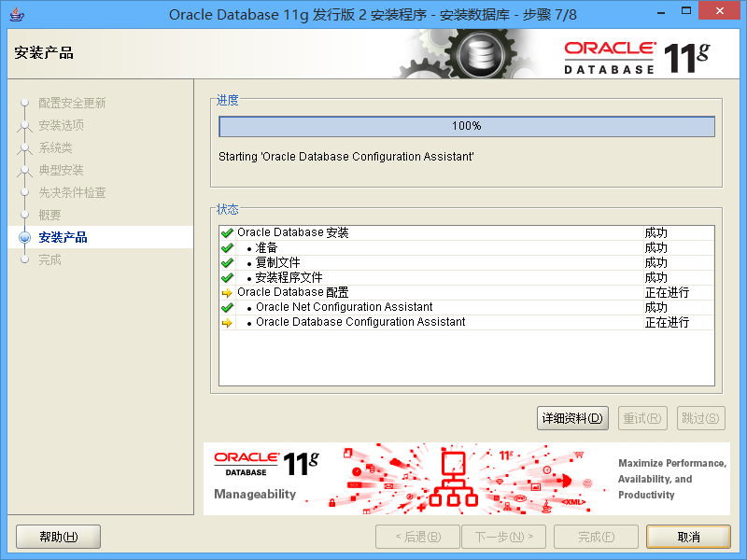Click the 安装产品 page heading
747x560 pixels.
point(44,53)
